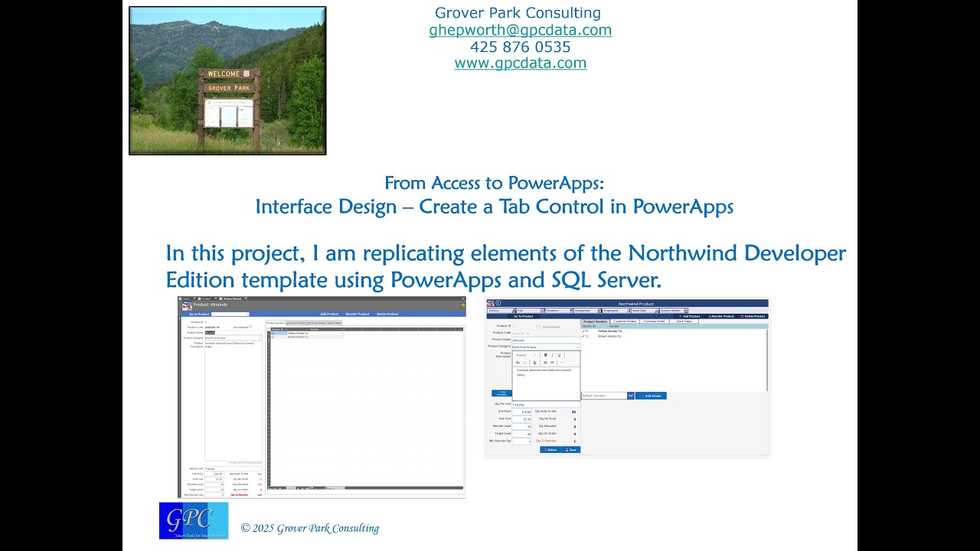Expand Product Category dropdown in Access screenshot
Screen dimensions: 980x551
tap(260, 337)
